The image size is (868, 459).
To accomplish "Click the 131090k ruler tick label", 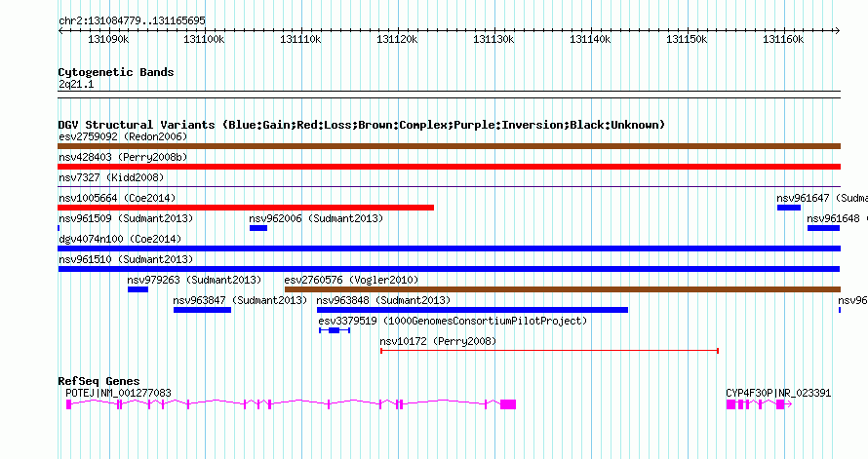I will coord(108,39).
